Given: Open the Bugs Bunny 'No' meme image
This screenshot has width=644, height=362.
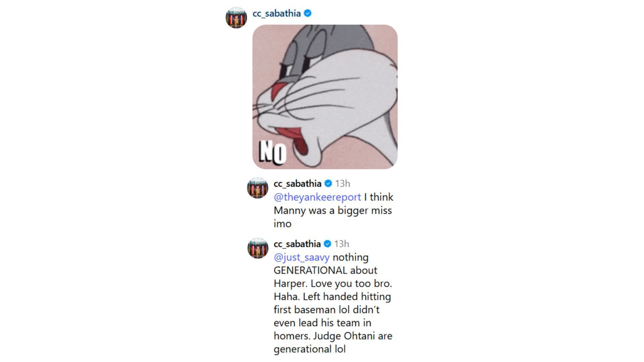Looking at the screenshot, I should point(325,97).
